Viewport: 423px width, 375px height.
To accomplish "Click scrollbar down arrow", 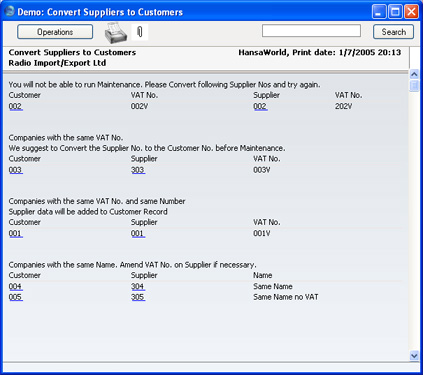I will coord(414,356).
